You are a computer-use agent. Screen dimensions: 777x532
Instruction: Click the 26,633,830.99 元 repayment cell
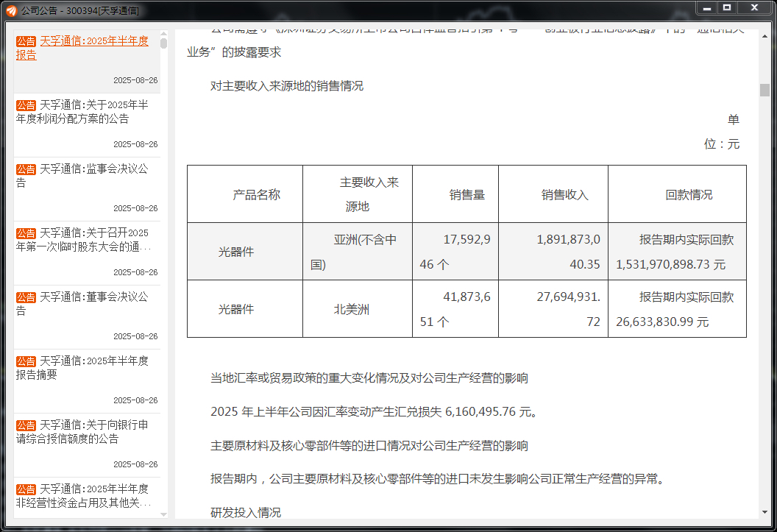pyautogui.click(x=677, y=309)
